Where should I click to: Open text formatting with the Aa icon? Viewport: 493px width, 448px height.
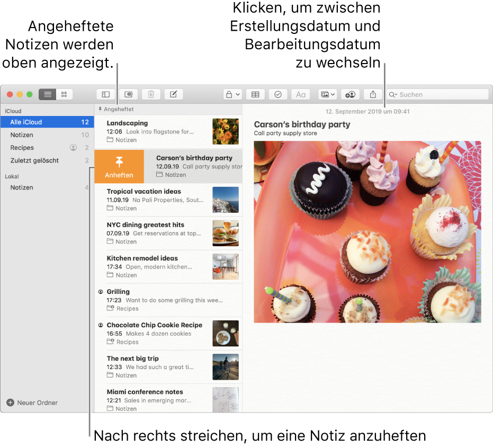[300, 94]
